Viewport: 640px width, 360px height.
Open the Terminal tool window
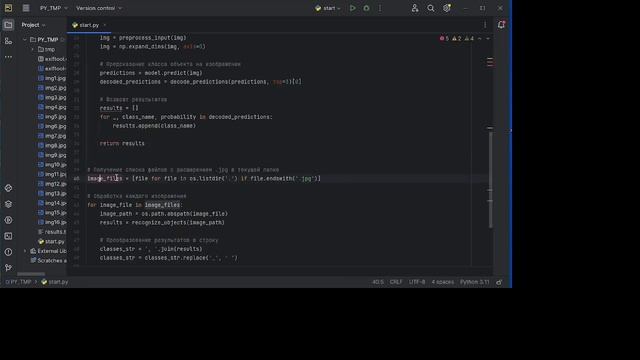coord(8,236)
